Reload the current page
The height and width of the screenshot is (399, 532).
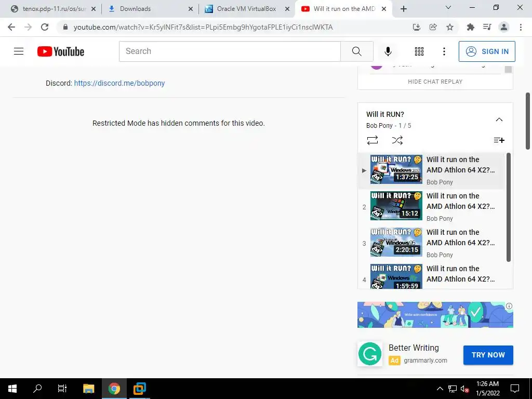click(x=45, y=27)
